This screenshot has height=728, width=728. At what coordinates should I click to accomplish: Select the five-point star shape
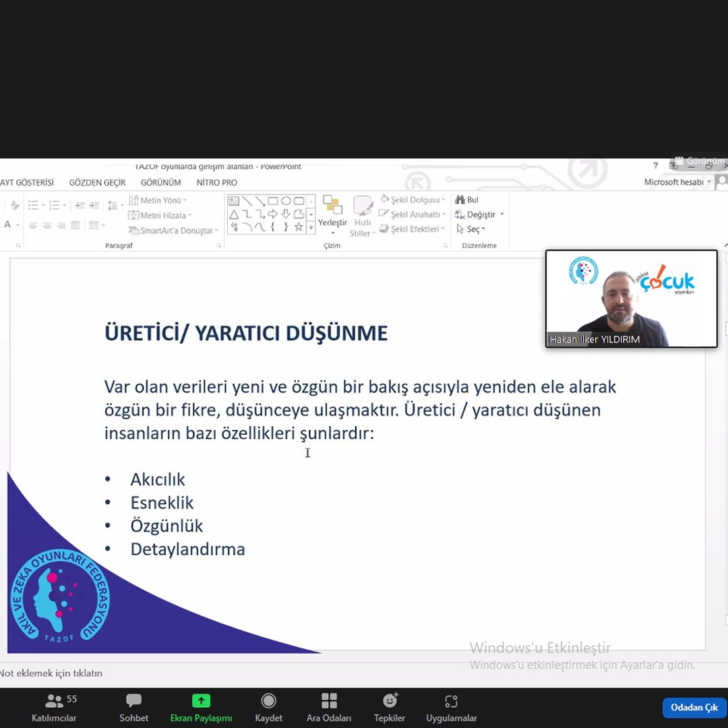pos(299,227)
